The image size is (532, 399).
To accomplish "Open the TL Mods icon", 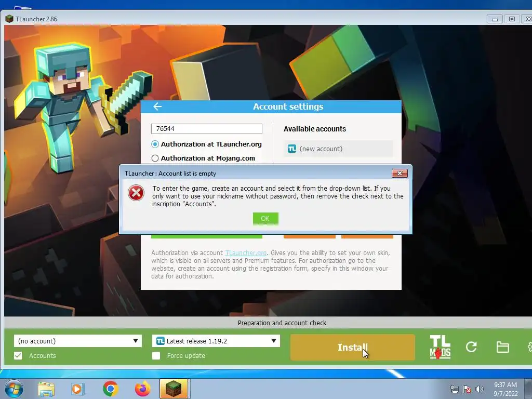I will click(440, 347).
